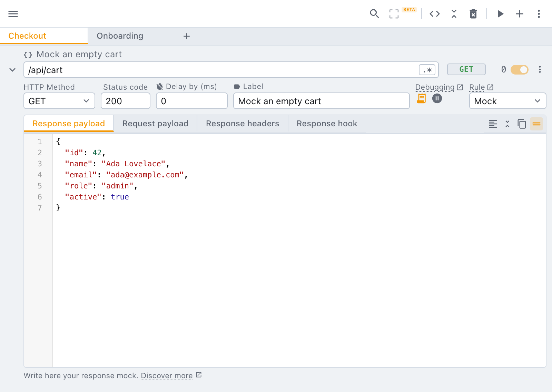Switch to the Checkout tab
This screenshot has width=552, height=392.
point(44,36)
